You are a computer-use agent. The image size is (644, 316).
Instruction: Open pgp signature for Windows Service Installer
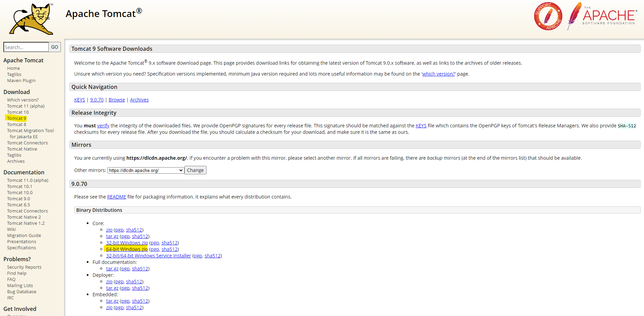pos(198,256)
